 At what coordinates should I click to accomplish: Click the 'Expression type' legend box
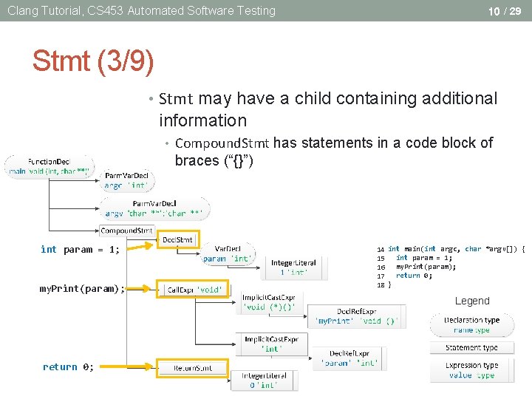click(472, 370)
